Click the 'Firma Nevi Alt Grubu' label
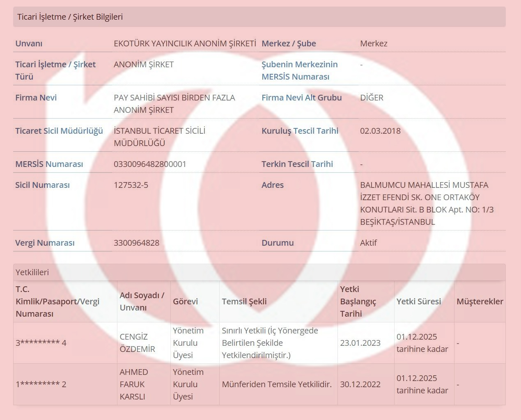 click(x=302, y=98)
